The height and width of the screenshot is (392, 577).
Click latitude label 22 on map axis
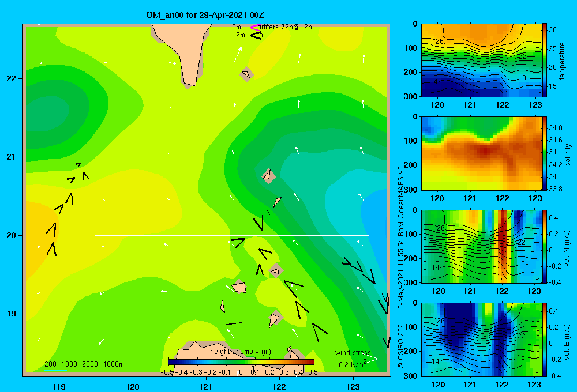point(12,79)
